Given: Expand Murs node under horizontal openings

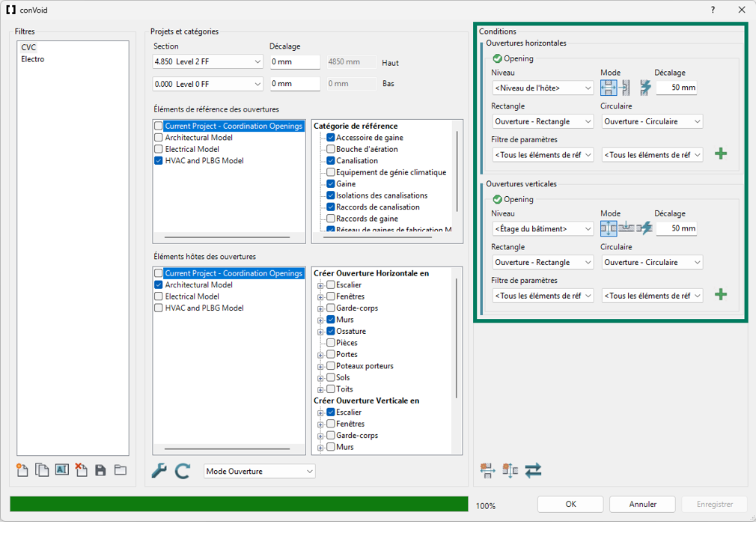Looking at the screenshot, I should click(320, 320).
